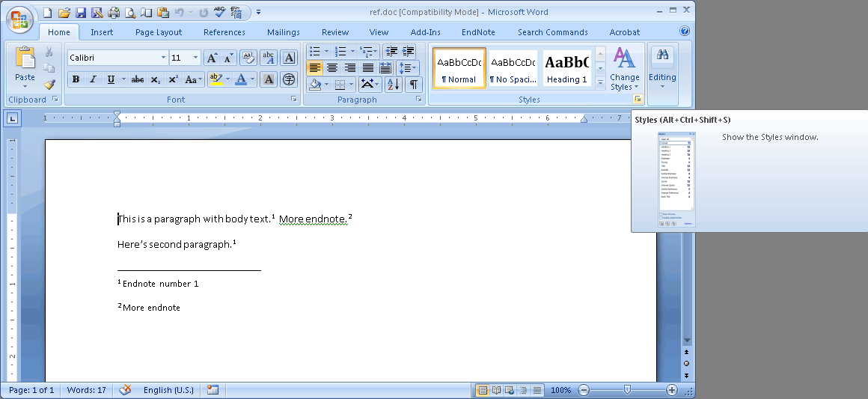
Task: Click the Words: 17 status bar counter
Action: tap(86, 390)
